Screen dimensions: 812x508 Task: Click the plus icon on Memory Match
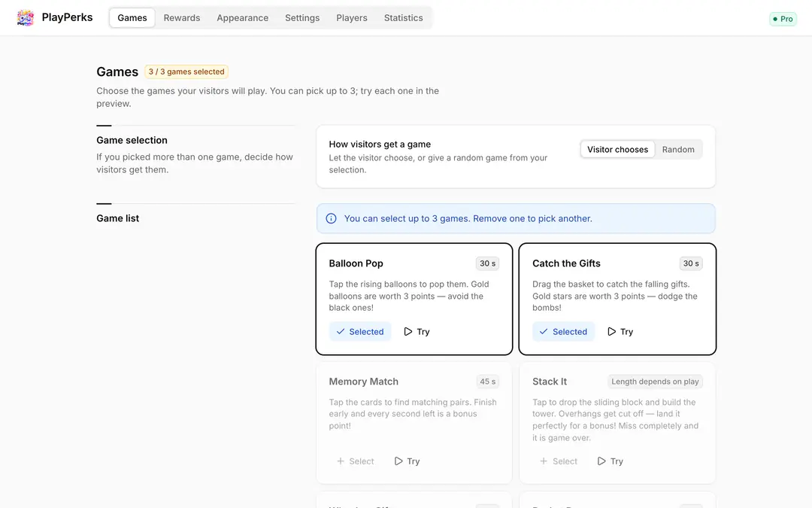[341, 461]
